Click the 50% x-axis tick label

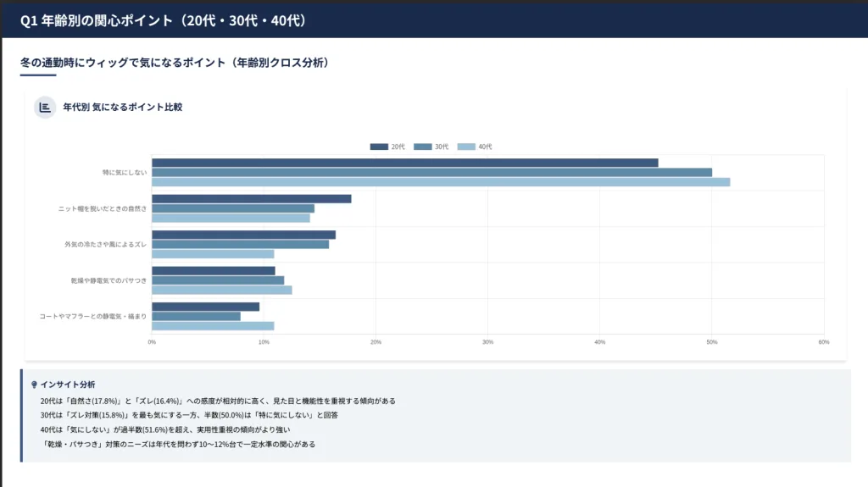point(711,342)
